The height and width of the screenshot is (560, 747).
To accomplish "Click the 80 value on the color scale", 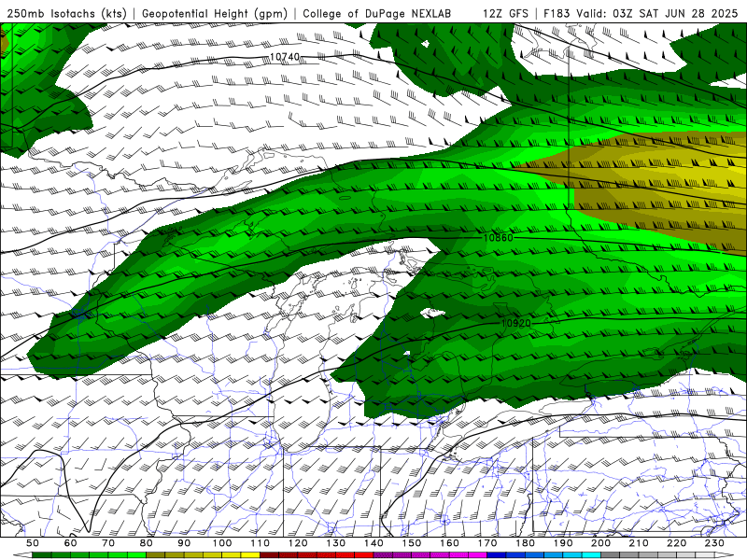I will [147, 543].
